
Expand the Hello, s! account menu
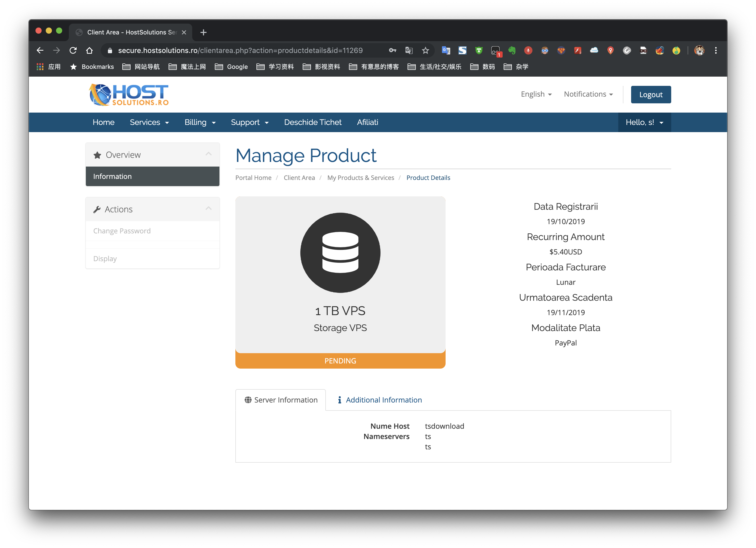644,122
